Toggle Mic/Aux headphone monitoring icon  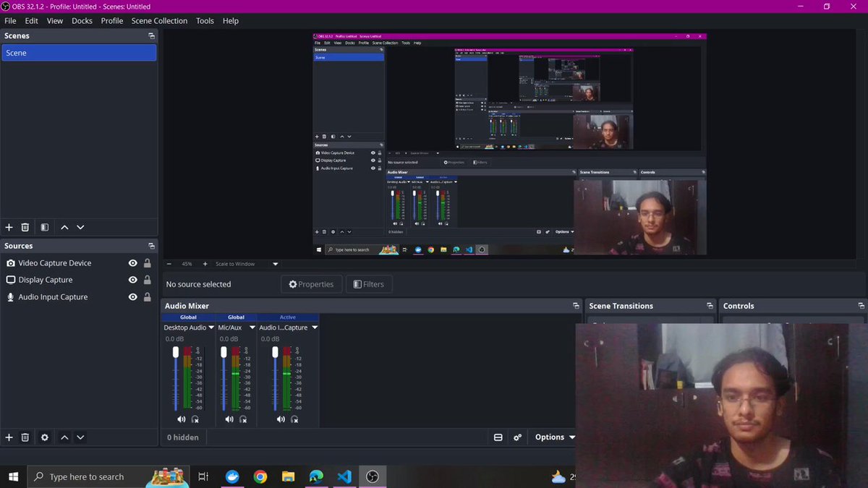pyautogui.click(x=243, y=419)
